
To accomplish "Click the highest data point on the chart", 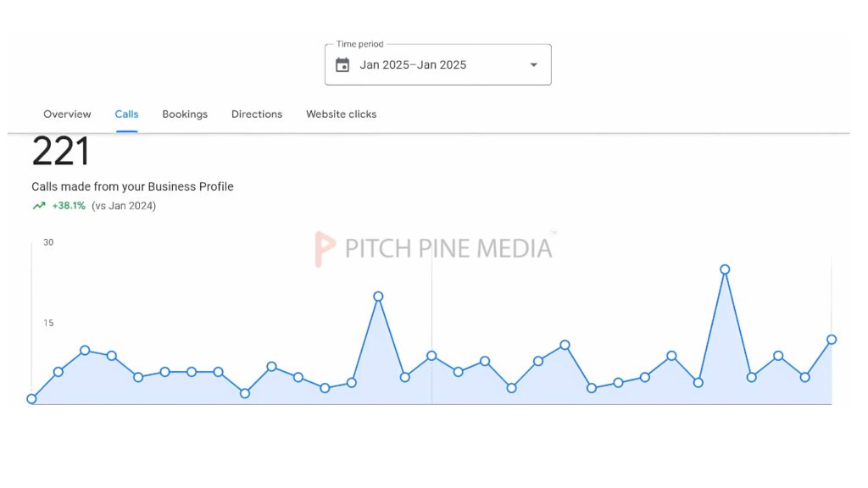I will [725, 269].
